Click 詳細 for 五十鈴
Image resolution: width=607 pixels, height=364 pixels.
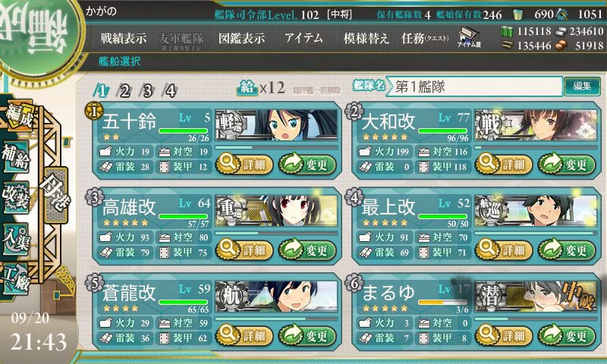pyautogui.click(x=244, y=165)
